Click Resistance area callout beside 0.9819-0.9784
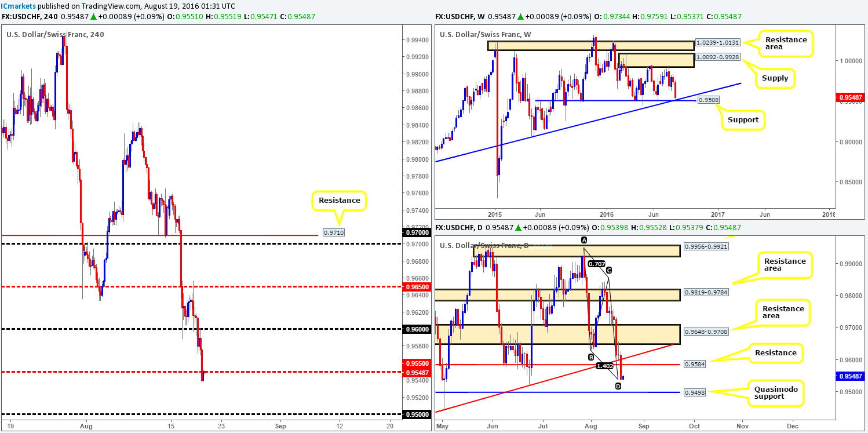 pyautogui.click(x=785, y=265)
